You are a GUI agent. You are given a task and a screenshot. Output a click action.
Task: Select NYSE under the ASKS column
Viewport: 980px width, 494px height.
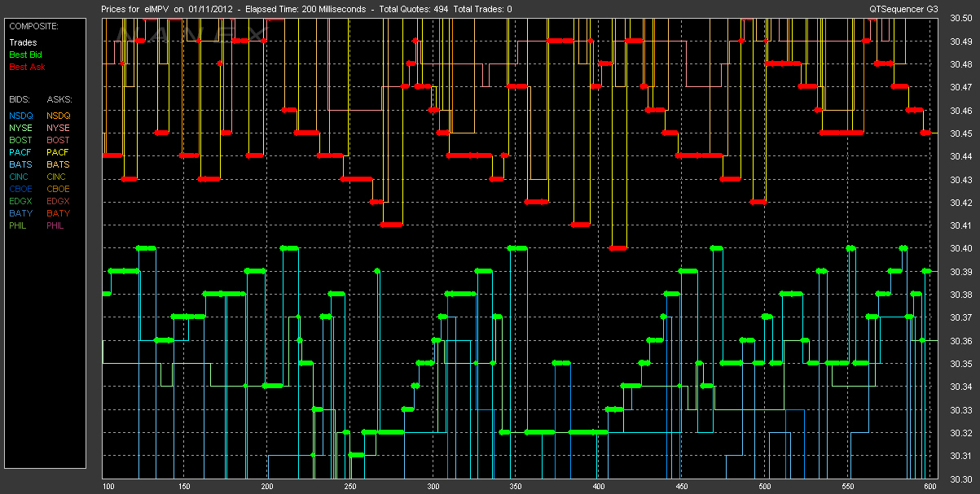pos(58,128)
